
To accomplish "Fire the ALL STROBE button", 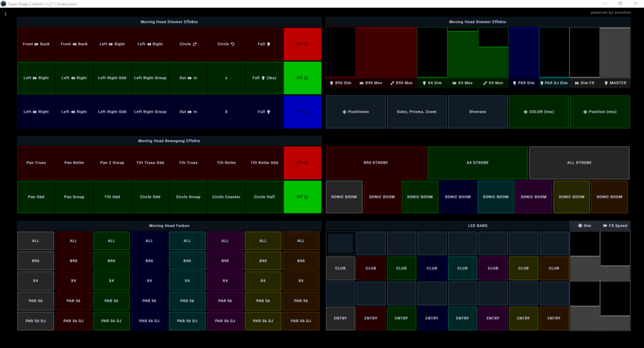I will pos(580,162).
